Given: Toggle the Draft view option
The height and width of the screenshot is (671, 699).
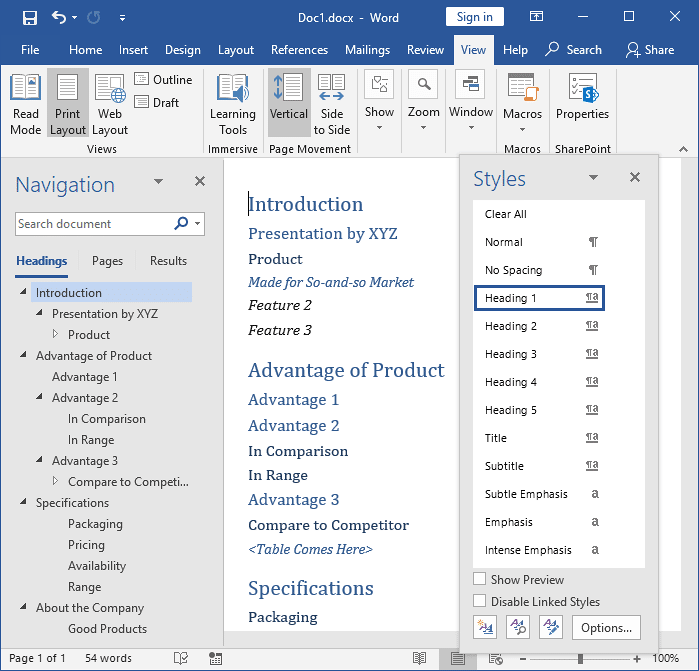Looking at the screenshot, I should click(158, 102).
